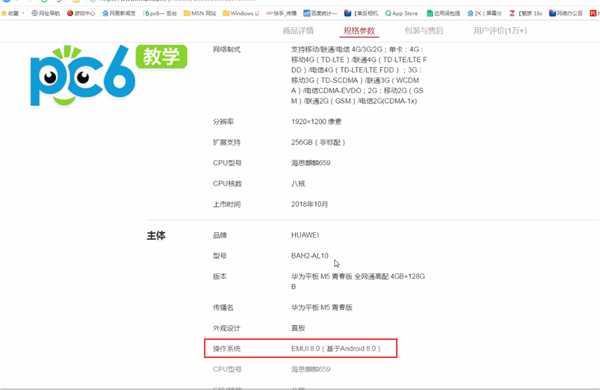This screenshot has width=600, height=390.
Task: Open the 【魅族 16s bookmark
Action: click(525, 13)
